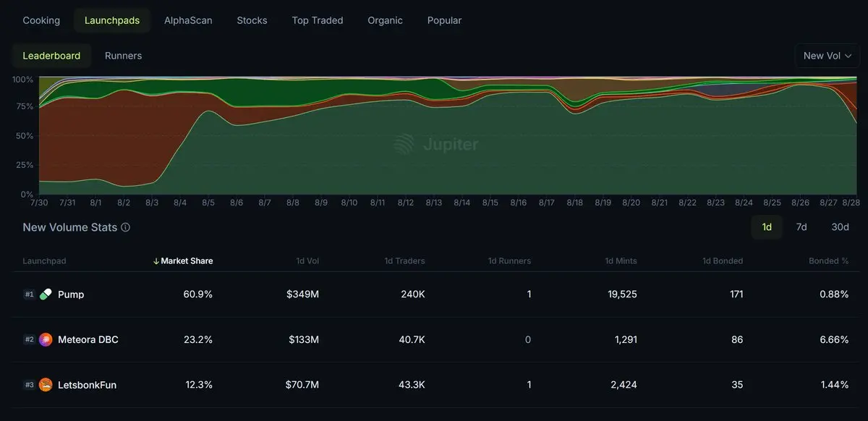868x421 pixels.
Task: Open the Organic tab
Action: tap(385, 20)
